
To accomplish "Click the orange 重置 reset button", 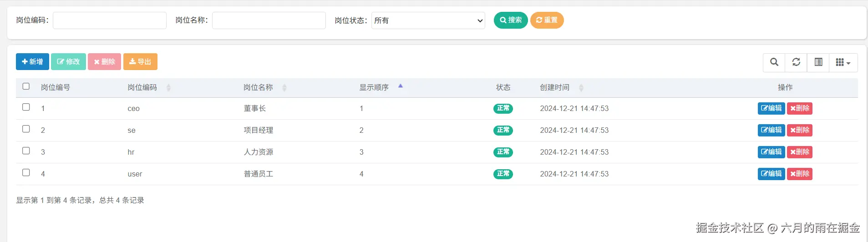I will [x=547, y=20].
